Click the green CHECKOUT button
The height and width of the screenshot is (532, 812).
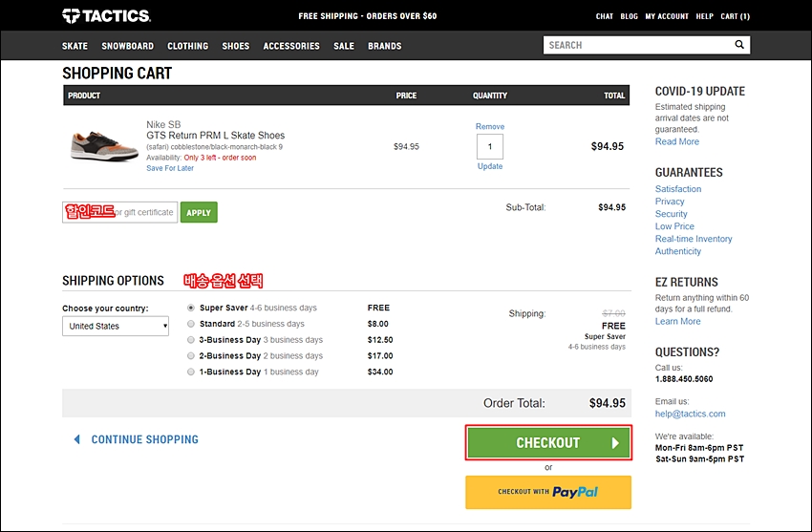point(548,443)
